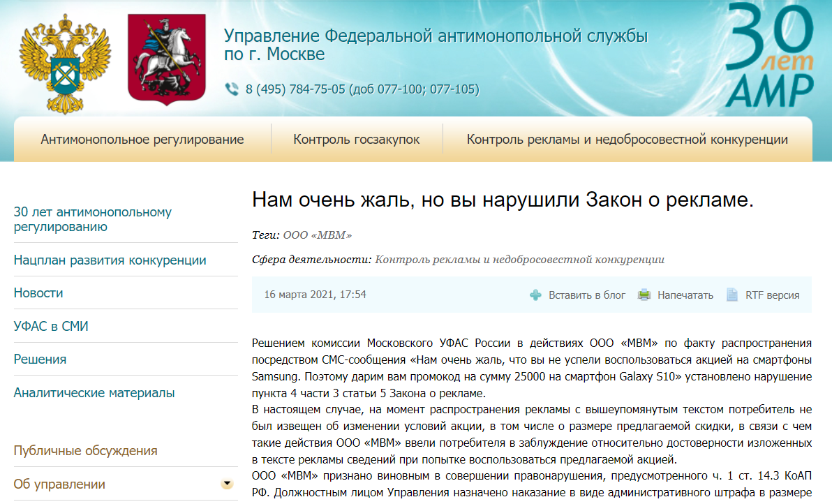This screenshot has width=832, height=504.
Task: Open 30 лет антимонопольному регулированию sidebar link
Action: pos(93,219)
